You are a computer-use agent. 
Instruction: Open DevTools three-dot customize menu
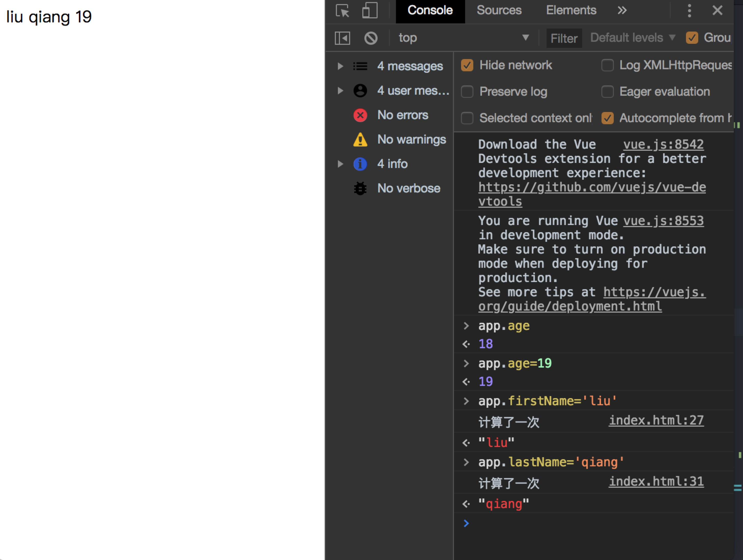point(689,11)
